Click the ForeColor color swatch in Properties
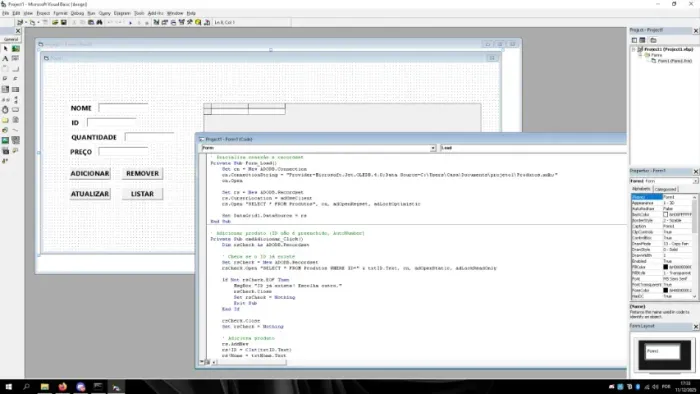 click(x=665, y=290)
